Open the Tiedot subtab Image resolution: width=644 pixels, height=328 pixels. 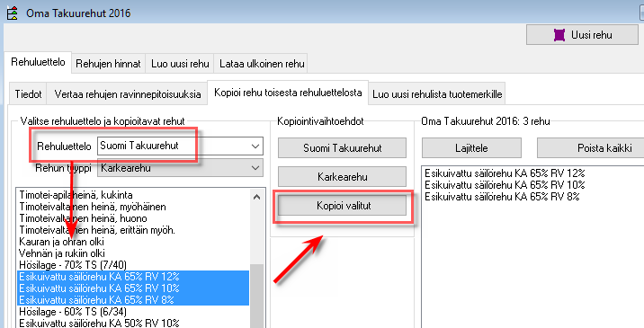tap(28, 94)
